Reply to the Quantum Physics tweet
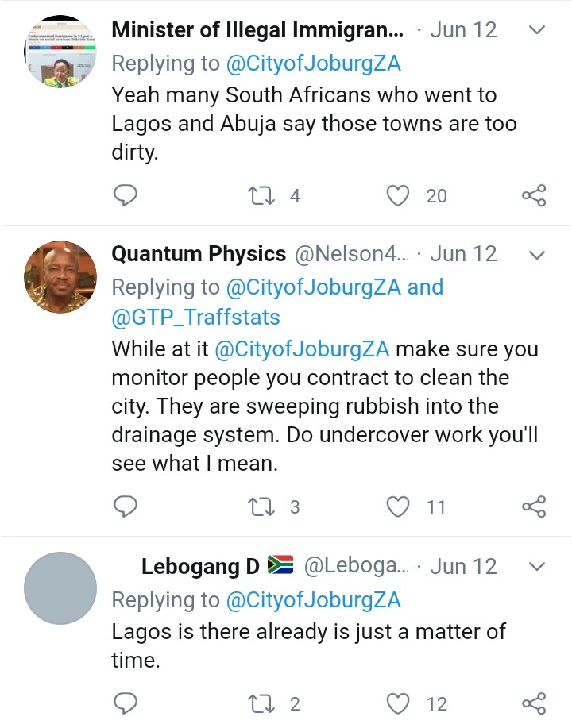The height and width of the screenshot is (728, 572). point(126,507)
